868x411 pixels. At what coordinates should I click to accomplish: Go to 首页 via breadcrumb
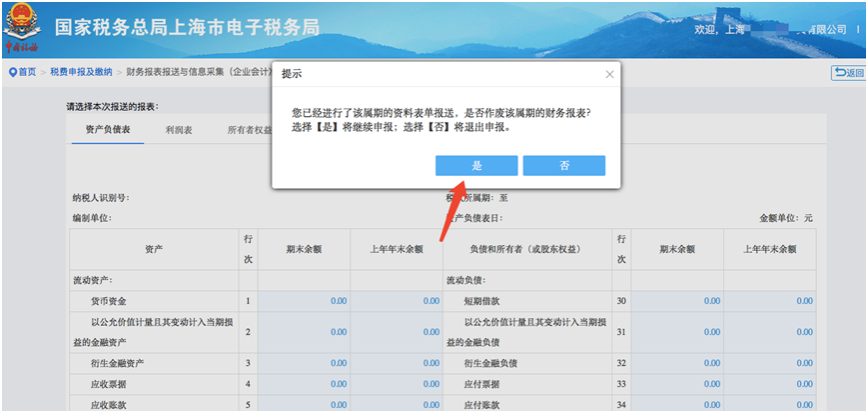click(x=27, y=72)
